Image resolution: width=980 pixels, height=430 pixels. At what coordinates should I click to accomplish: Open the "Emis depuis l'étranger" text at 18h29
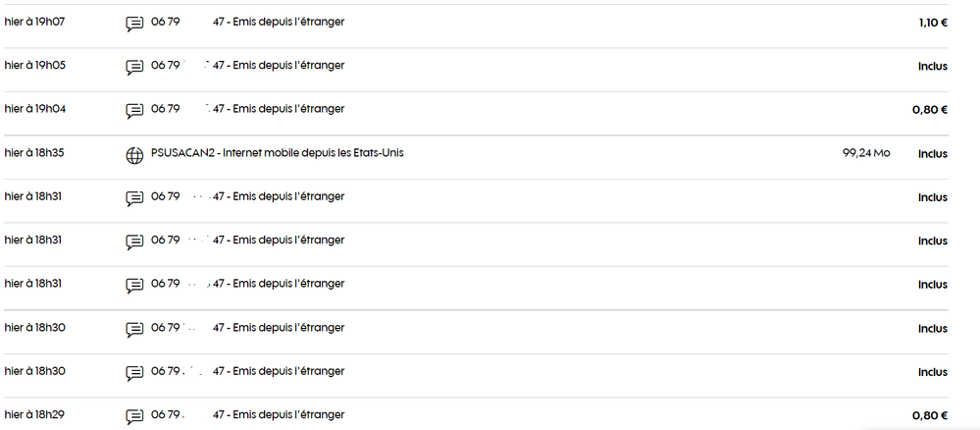pyautogui.click(x=288, y=415)
